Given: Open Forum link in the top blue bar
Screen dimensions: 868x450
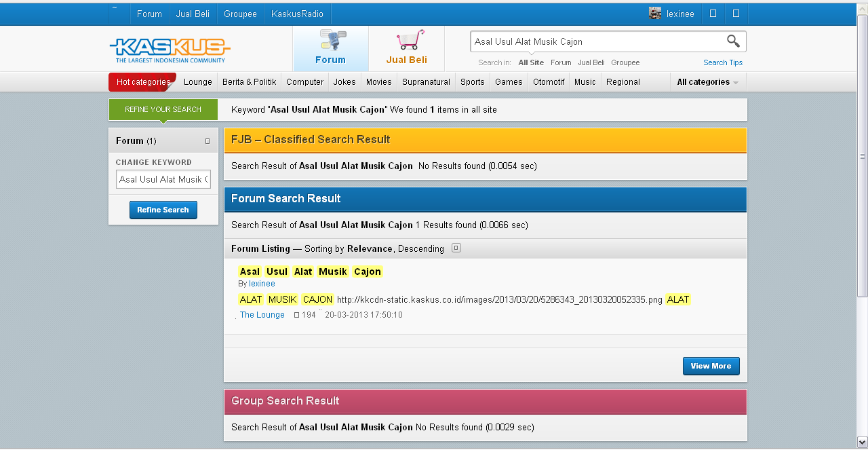Looking at the screenshot, I should coord(149,14).
